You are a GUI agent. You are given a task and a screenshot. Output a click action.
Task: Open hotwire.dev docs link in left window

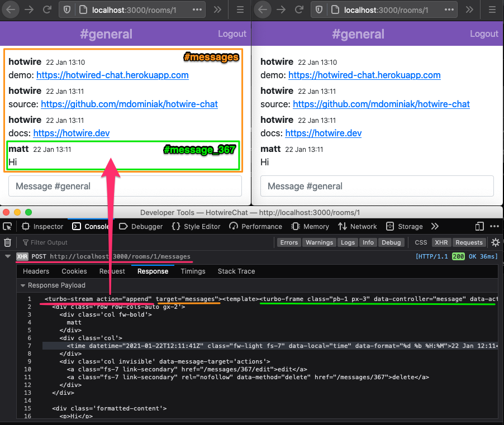point(72,133)
